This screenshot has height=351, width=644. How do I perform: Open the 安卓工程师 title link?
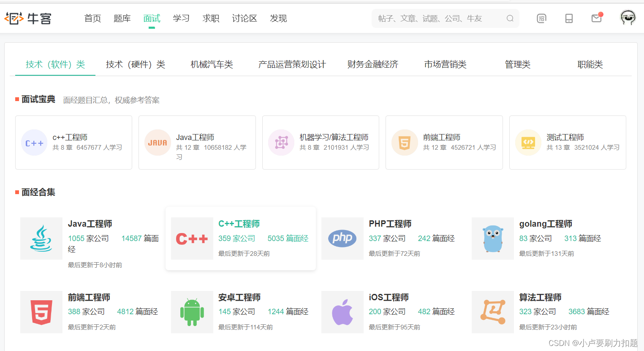239,297
